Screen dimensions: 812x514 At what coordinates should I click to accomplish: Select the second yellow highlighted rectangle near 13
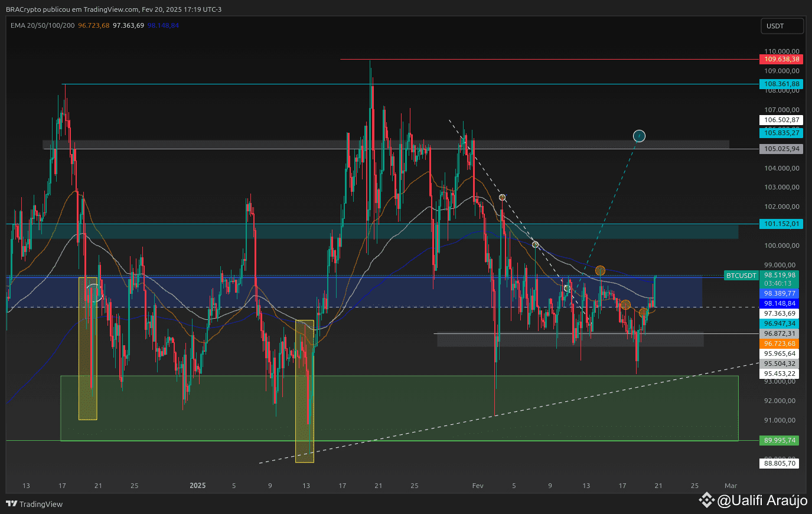pos(305,391)
